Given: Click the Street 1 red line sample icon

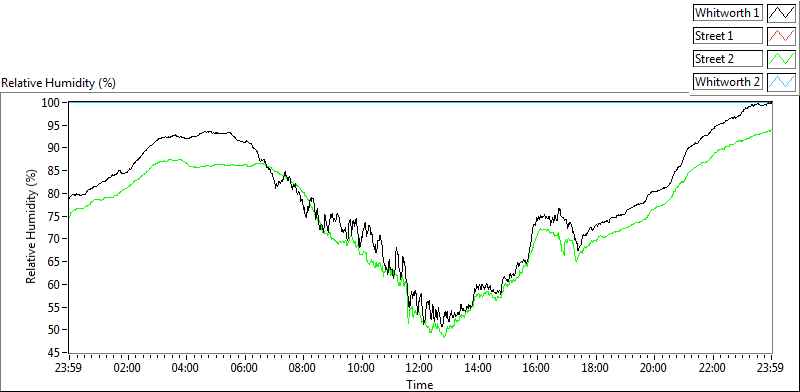Looking at the screenshot, I should click(781, 36).
